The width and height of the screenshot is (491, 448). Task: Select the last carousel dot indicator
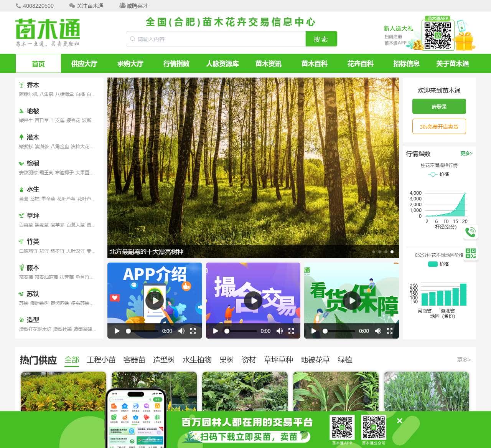[392, 252]
